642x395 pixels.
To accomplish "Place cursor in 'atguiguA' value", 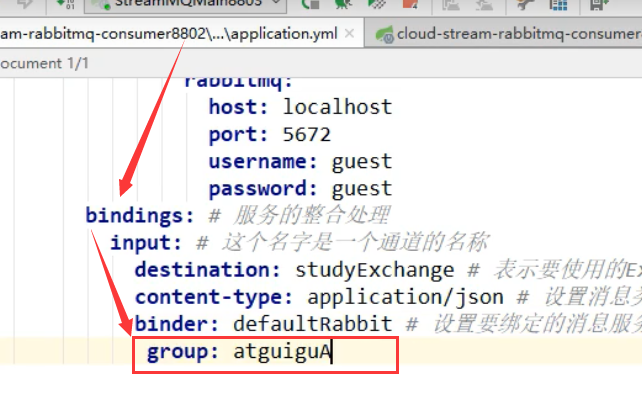I will [282, 352].
